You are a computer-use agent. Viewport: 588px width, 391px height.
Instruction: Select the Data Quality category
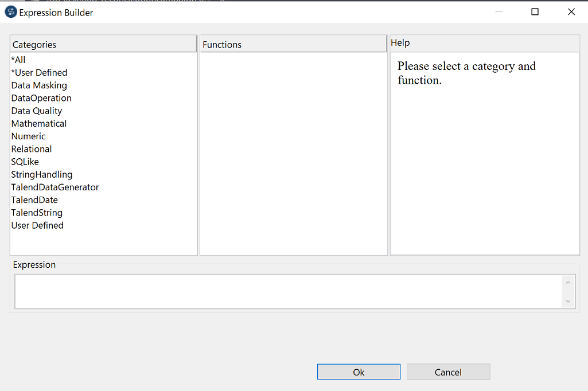36,111
